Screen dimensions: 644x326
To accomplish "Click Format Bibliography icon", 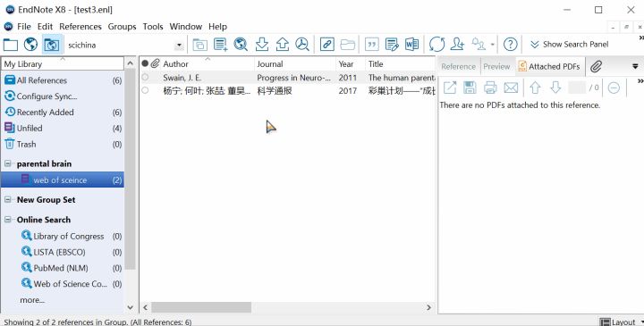I will (392, 45).
